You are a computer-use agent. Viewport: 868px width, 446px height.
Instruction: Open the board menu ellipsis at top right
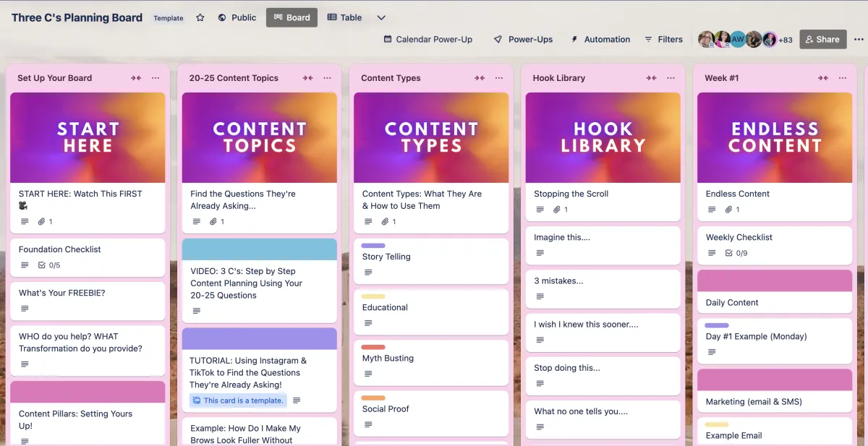click(x=858, y=40)
